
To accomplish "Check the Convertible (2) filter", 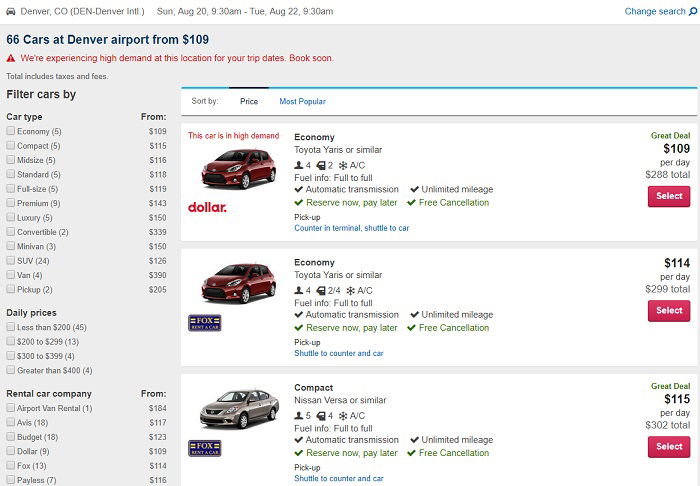I will (x=11, y=232).
